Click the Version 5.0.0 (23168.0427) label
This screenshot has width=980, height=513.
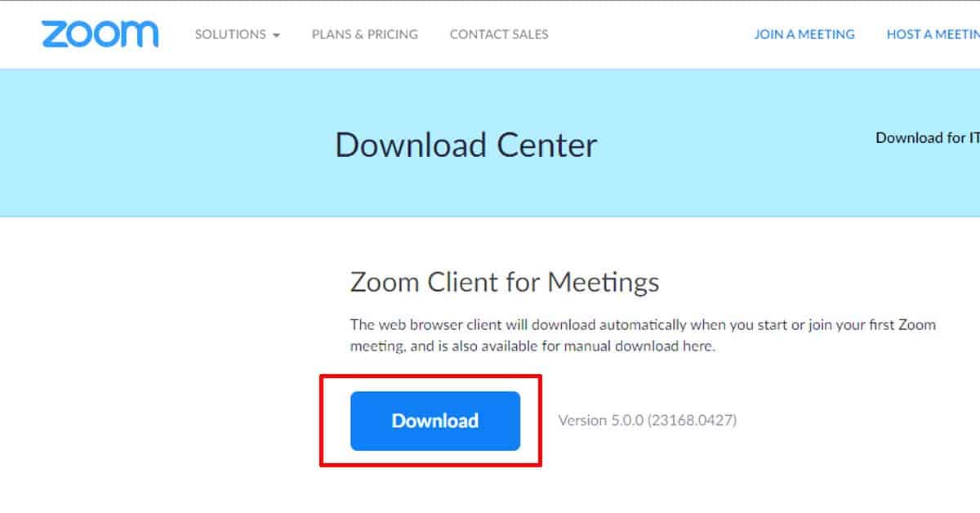click(x=648, y=421)
